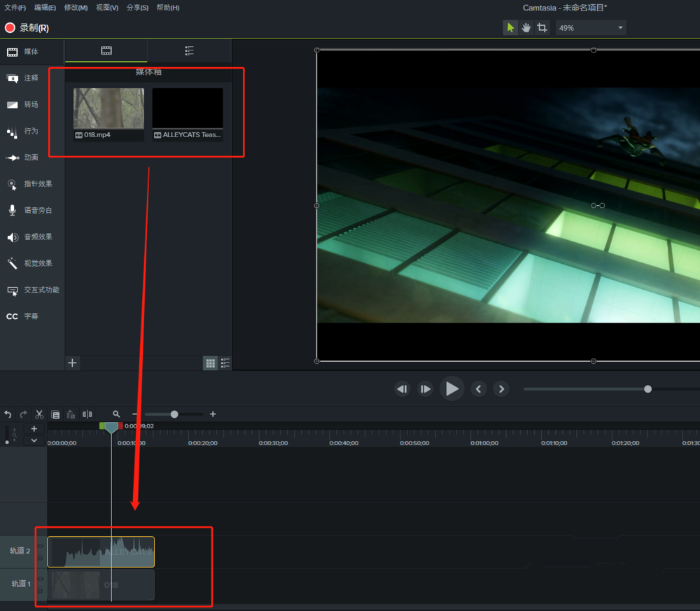Open the 转场 (Transitions) panel
700x611 pixels.
[31, 104]
